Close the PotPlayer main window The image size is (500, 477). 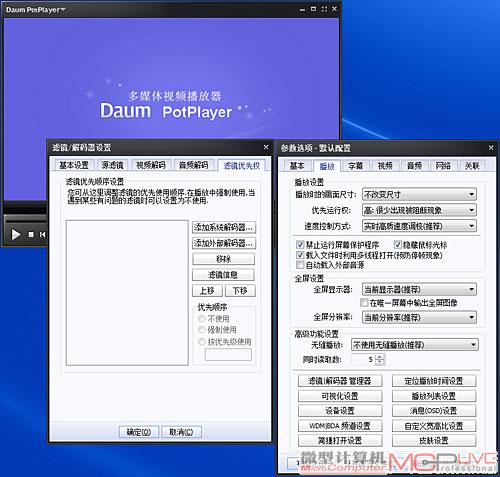(334, 9)
